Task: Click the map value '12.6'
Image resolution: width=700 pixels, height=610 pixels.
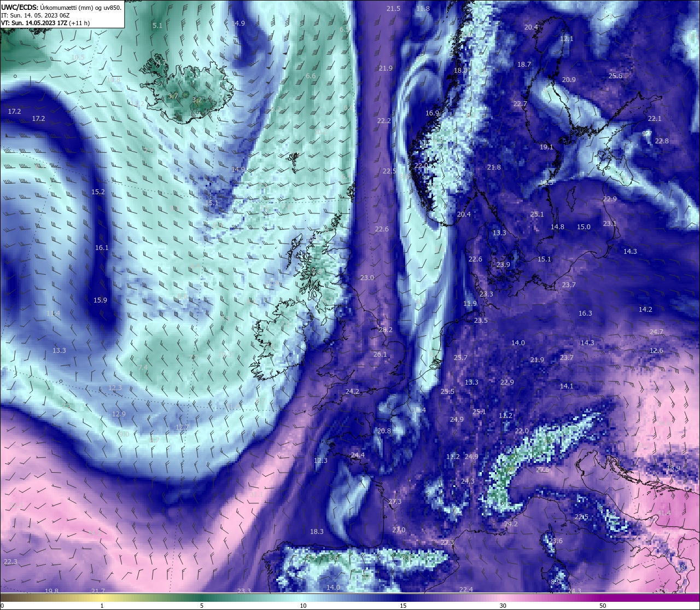Action: (656, 351)
